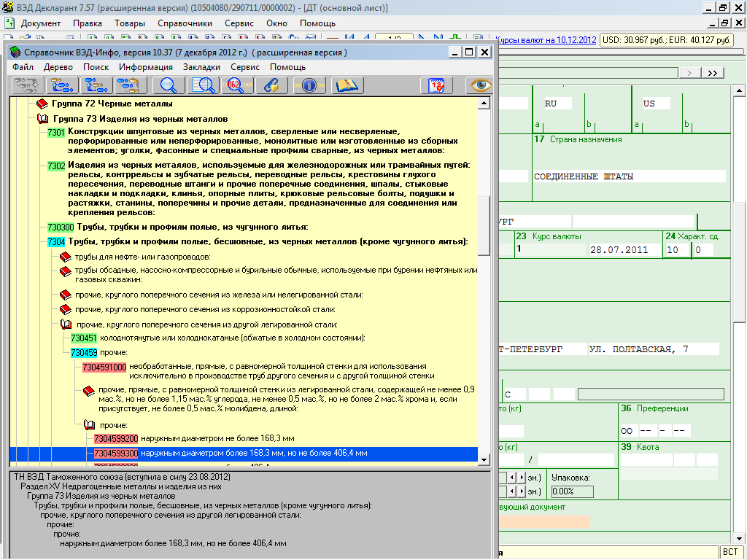Click the magnifier icon showing code 062

click(x=237, y=86)
